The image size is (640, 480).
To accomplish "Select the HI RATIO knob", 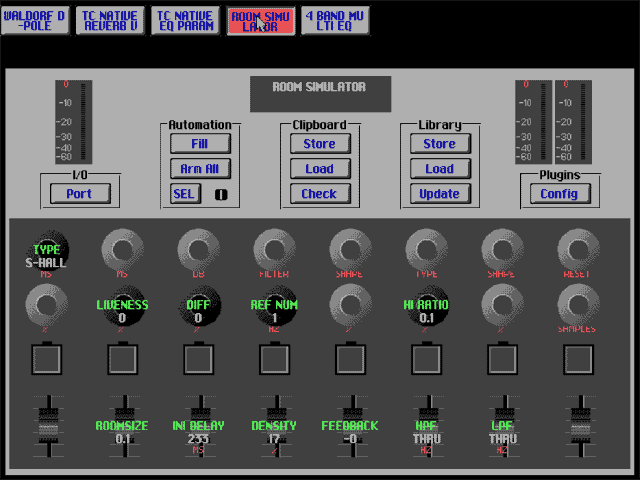I will 426,305.
